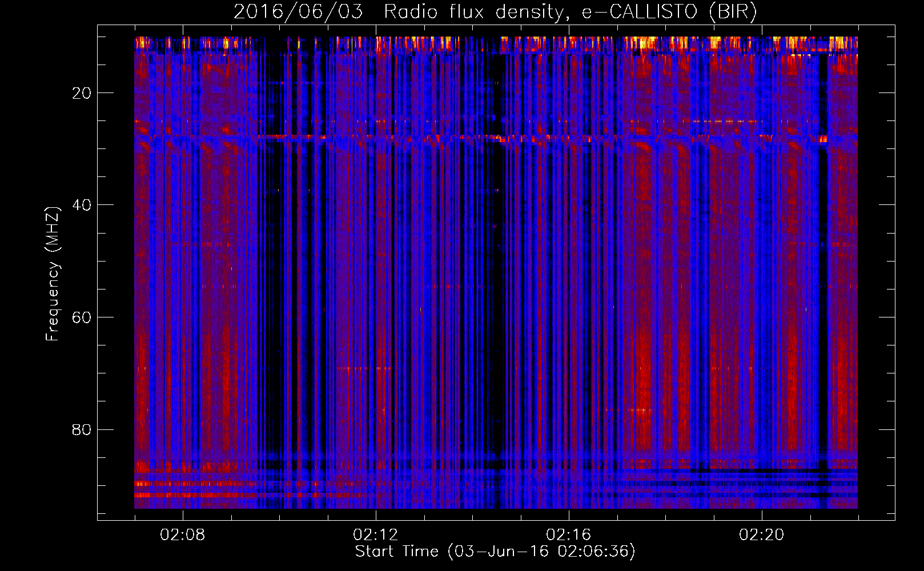Click the 02:16 time tick label
The width and height of the screenshot is (924, 571).
tap(569, 535)
